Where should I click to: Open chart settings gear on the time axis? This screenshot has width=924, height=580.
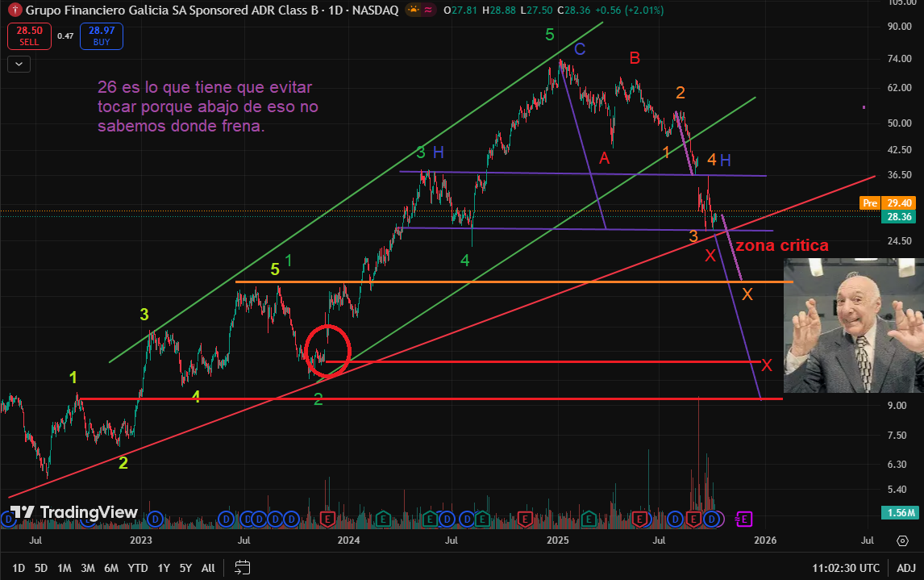point(902,540)
